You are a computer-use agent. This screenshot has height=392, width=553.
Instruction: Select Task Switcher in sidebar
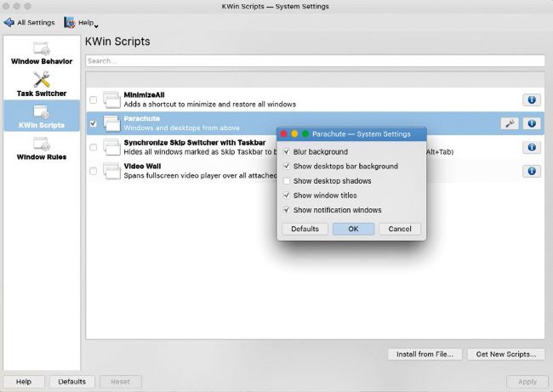click(42, 83)
